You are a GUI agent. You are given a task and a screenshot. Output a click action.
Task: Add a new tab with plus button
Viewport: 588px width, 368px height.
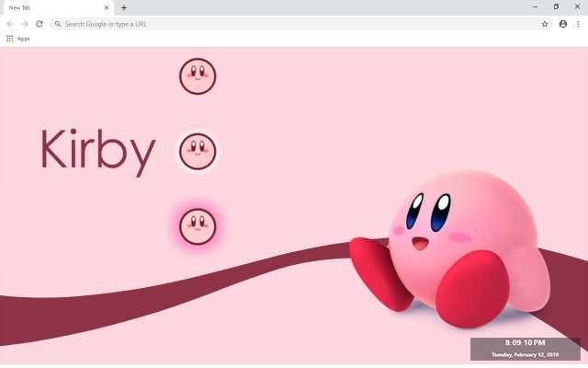(124, 7)
